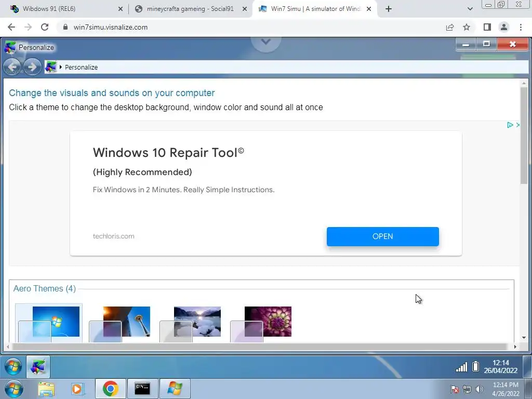Minimize the Personalize window
The image size is (532, 399).
[466, 45]
